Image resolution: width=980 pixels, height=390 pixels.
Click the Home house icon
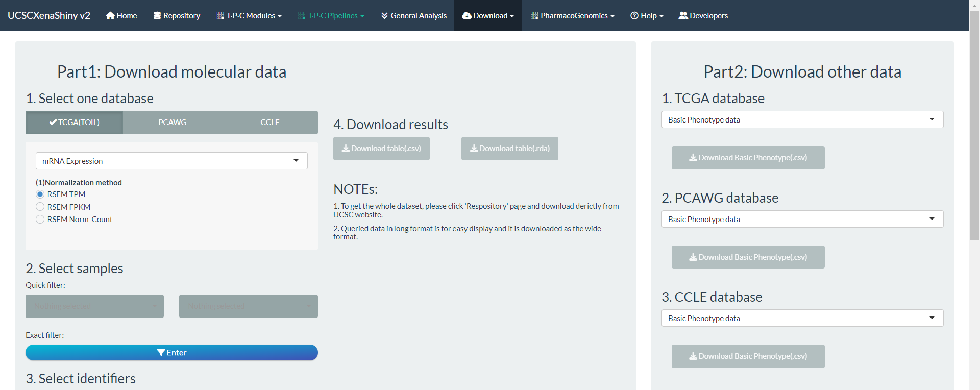click(x=110, y=16)
